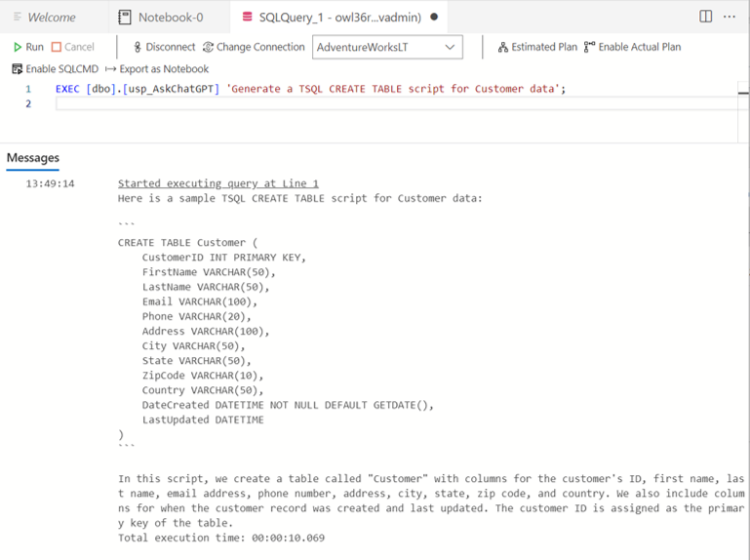Click 'FirstName VARCHAR(50),' line
Image resolution: width=750 pixels, height=560 pixels.
pos(209,272)
